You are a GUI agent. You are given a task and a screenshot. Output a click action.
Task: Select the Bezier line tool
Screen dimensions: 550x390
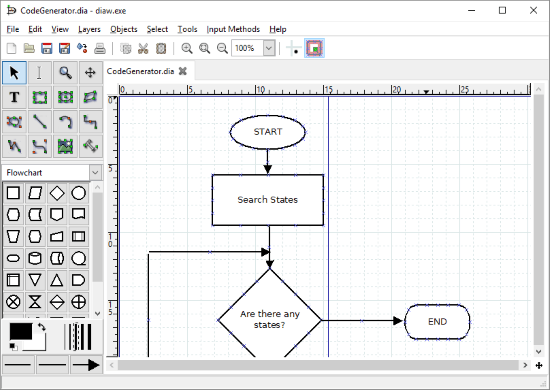tap(39, 146)
